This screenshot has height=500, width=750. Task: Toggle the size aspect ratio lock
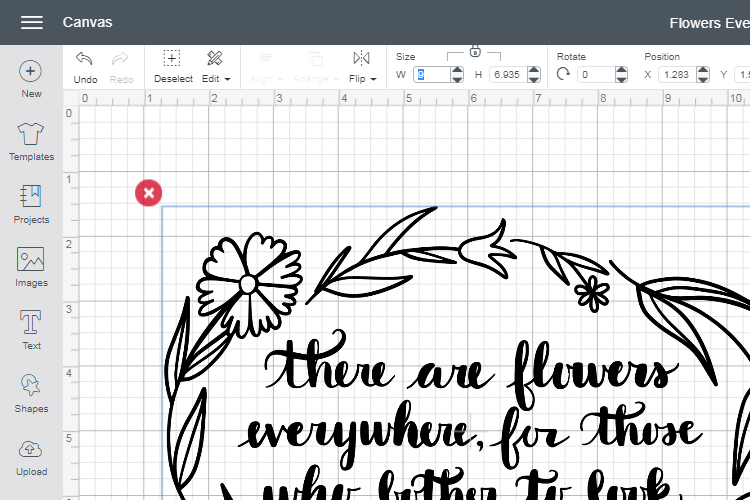click(x=475, y=51)
